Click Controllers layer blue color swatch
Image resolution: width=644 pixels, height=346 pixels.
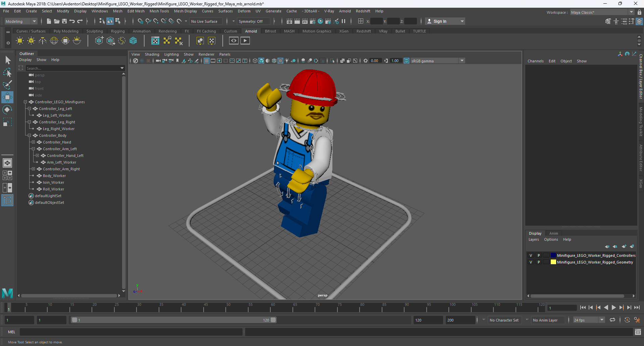[553, 255]
